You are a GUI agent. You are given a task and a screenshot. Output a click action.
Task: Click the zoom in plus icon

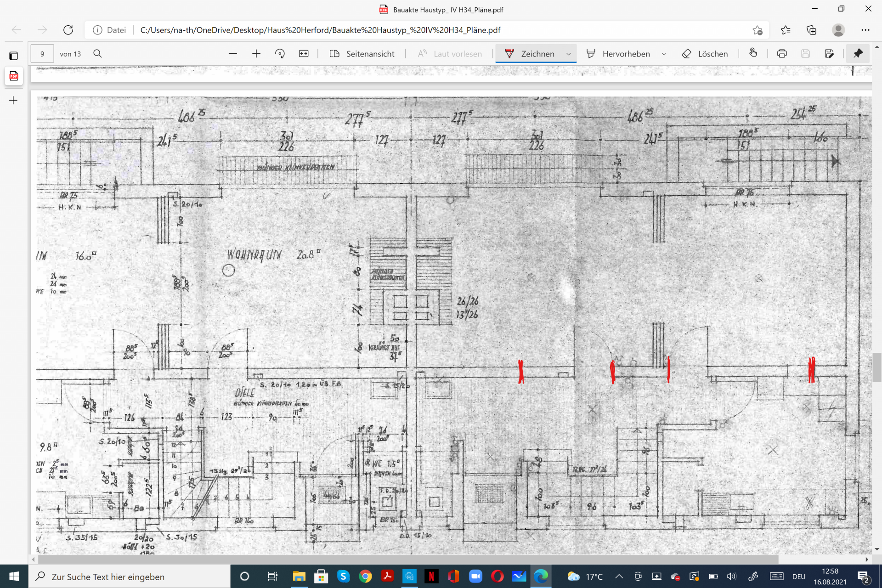256,54
